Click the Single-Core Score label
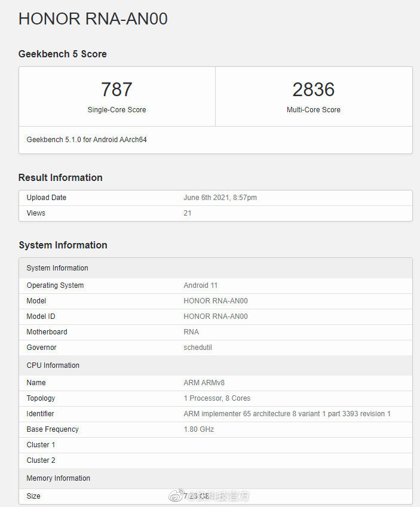Screen dimensions: 420x507 pos(117,110)
